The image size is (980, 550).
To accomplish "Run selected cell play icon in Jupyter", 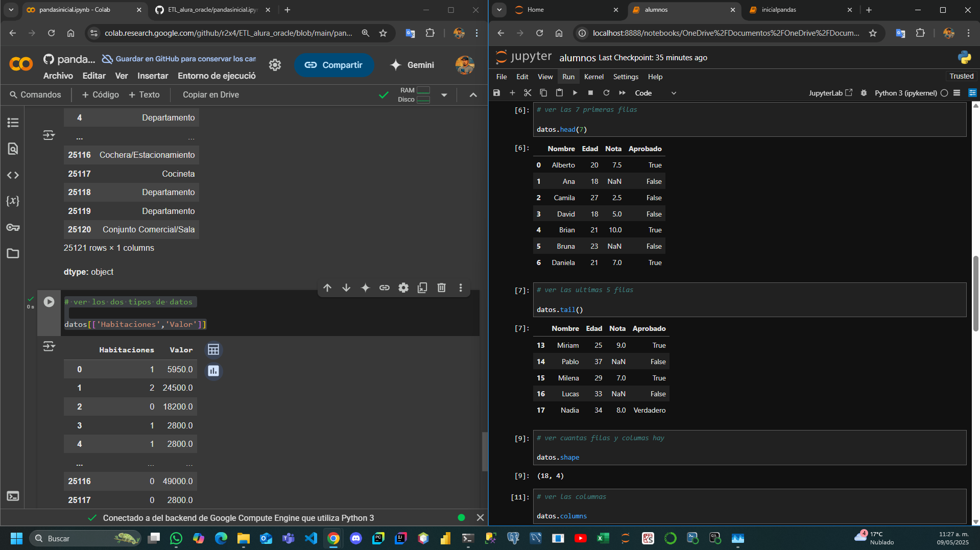I will coord(575,93).
